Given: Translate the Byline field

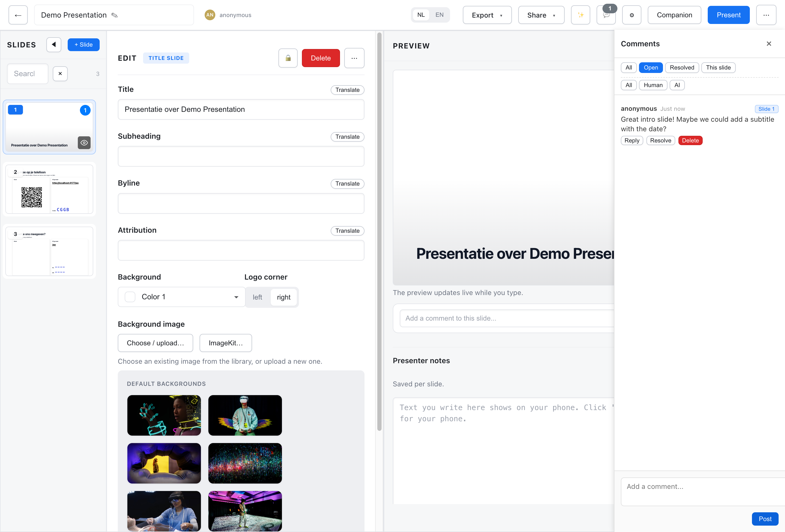Looking at the screenshot, I should click(347, 184).
